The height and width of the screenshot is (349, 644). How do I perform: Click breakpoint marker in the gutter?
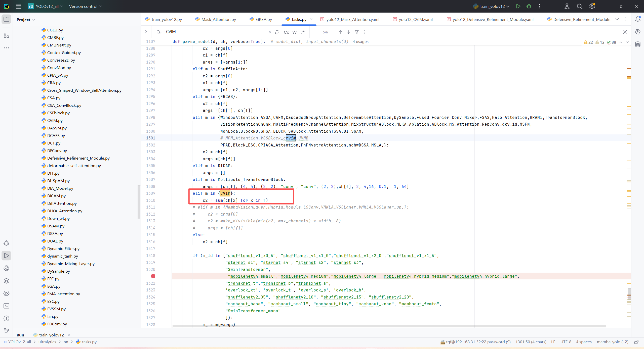click(153, 276)
